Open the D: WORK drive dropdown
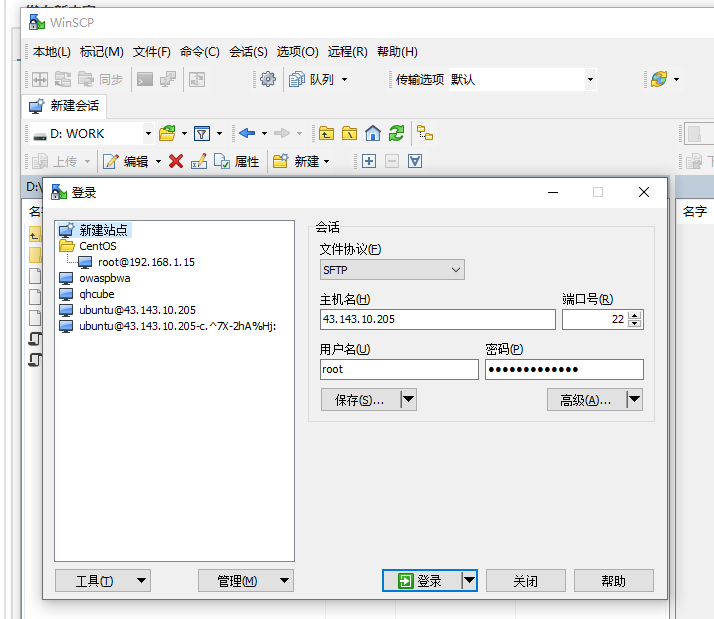This screenshot has width=714, height=619. pyautogui.click(x=148, y=133)
